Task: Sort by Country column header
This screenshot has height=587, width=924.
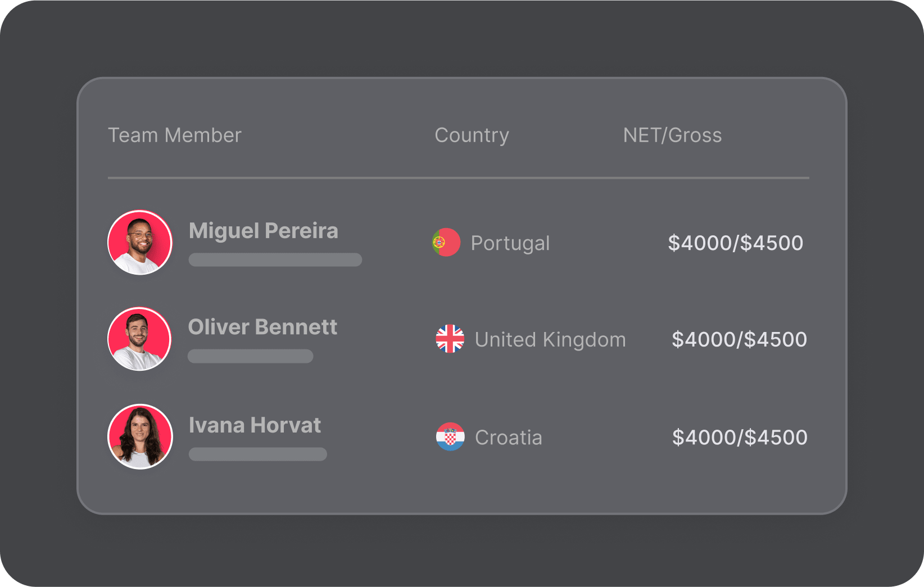Action: click(472, 135)
